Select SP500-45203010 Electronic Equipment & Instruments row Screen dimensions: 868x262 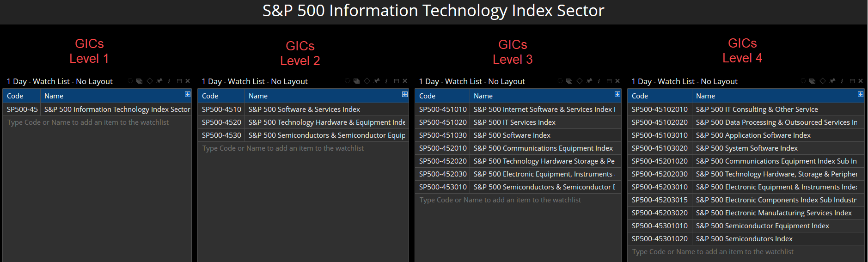[746, 187]
